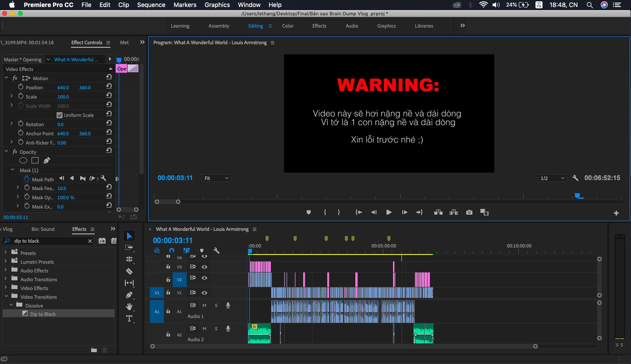The image size is (631, 364).
Task: Collapse the Mask (1) section
Action: tap(12, 170)
